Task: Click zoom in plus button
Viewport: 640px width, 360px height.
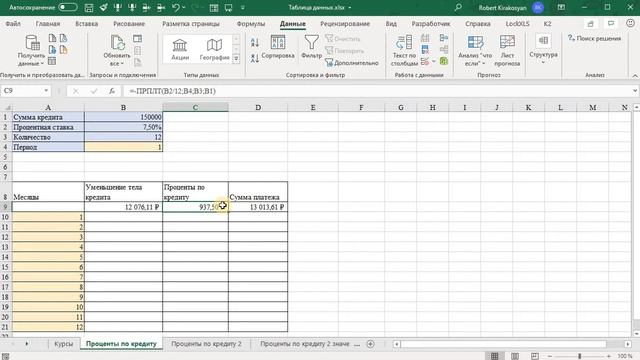Action: pyautogui.click(x=609, y=356)
